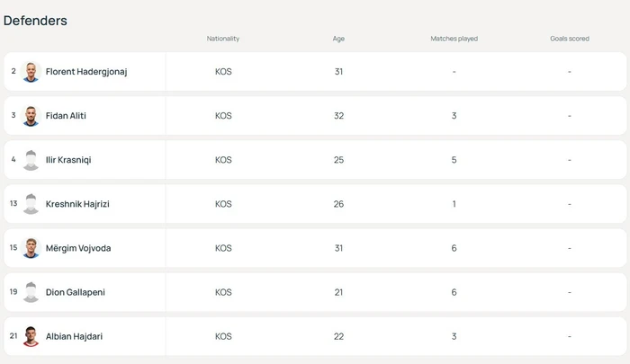Click the Goals scored column header
This screenshot has height=364, width=630.
tap(570, 39)
